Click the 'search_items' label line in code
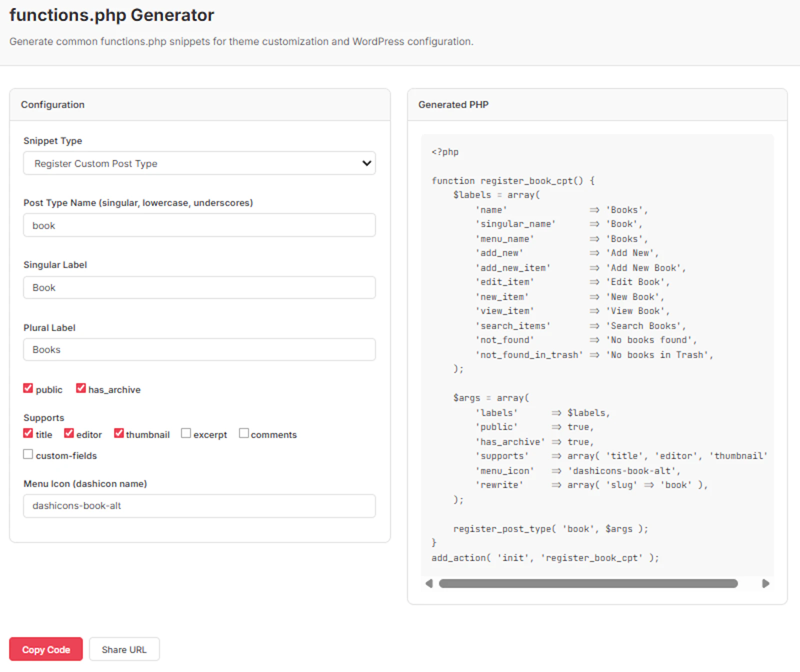This screenshot has height=672, width=800. pyautogui.click(x=580, y=326)
